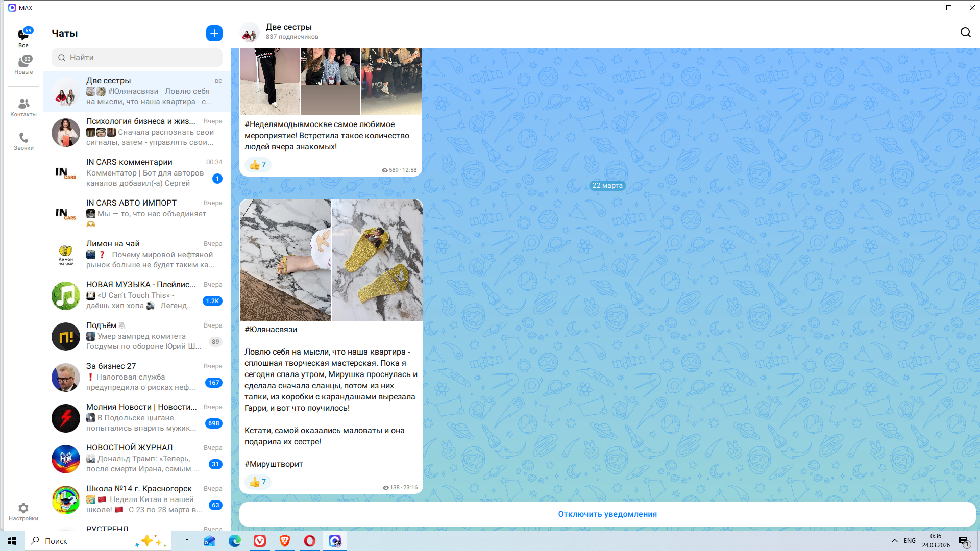The image size is (980, 551).
Task: Click Отключить уведомления button
Action: click(x=607, y=514)
